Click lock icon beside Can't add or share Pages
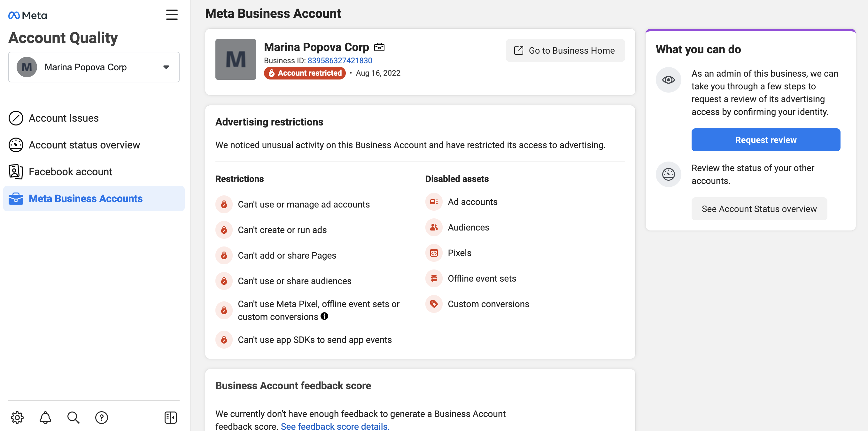This screenshot has height=431, width=868. [224, 256]
